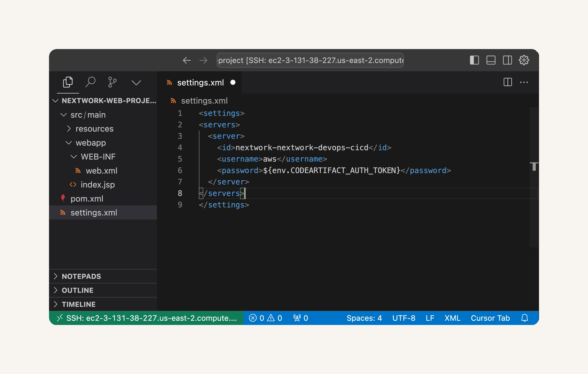Split the editor to the right
This screenshot has width=588, height=374.
[508, 82]
